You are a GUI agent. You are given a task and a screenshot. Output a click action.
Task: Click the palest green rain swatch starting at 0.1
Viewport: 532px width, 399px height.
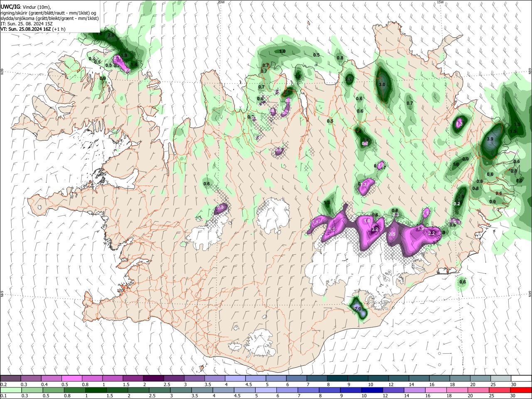point(11,390)
